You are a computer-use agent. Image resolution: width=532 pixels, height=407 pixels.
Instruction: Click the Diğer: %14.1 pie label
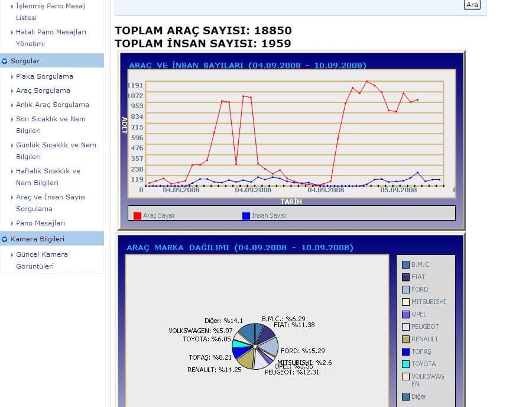223,321
